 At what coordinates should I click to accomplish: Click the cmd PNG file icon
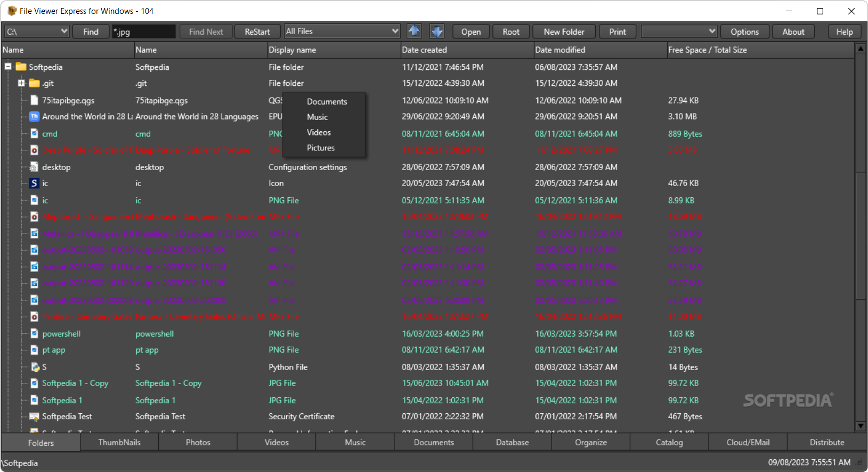[x=35, y=133]
